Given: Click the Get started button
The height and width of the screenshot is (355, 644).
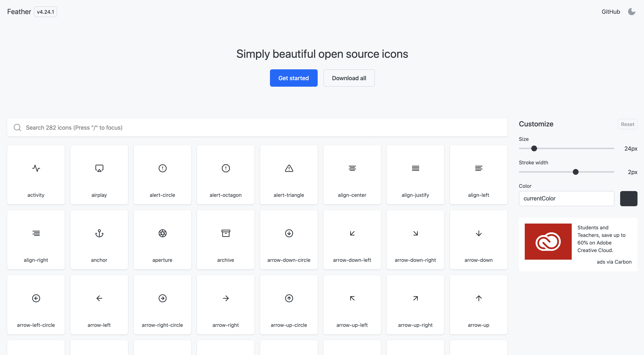Looking at the screenshot, I should tap(293, 78).
